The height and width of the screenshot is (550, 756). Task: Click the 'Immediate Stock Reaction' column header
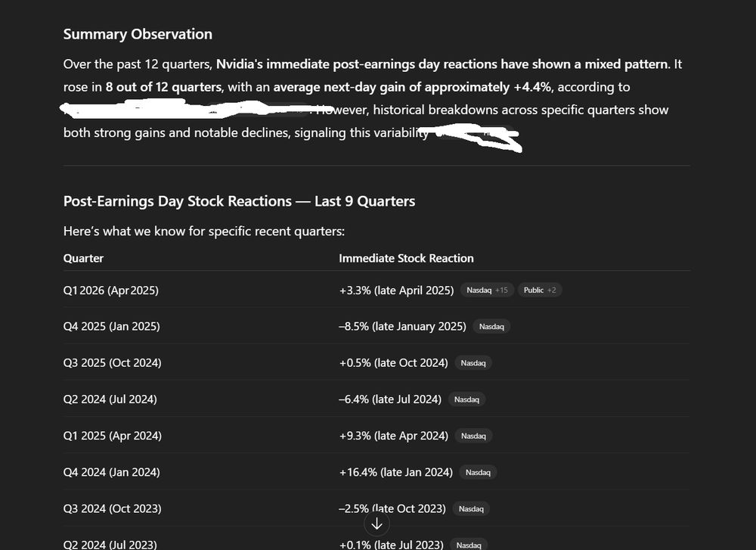coord(406,258)
